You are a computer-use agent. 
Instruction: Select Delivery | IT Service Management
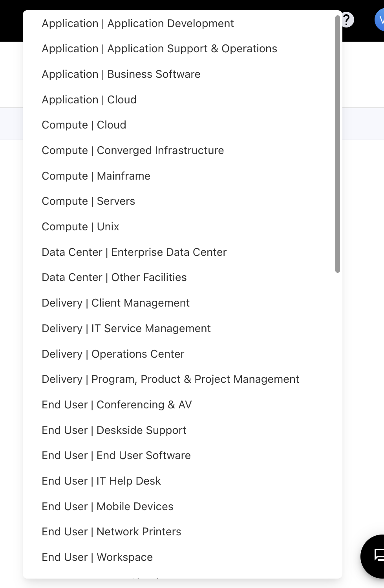126,329
